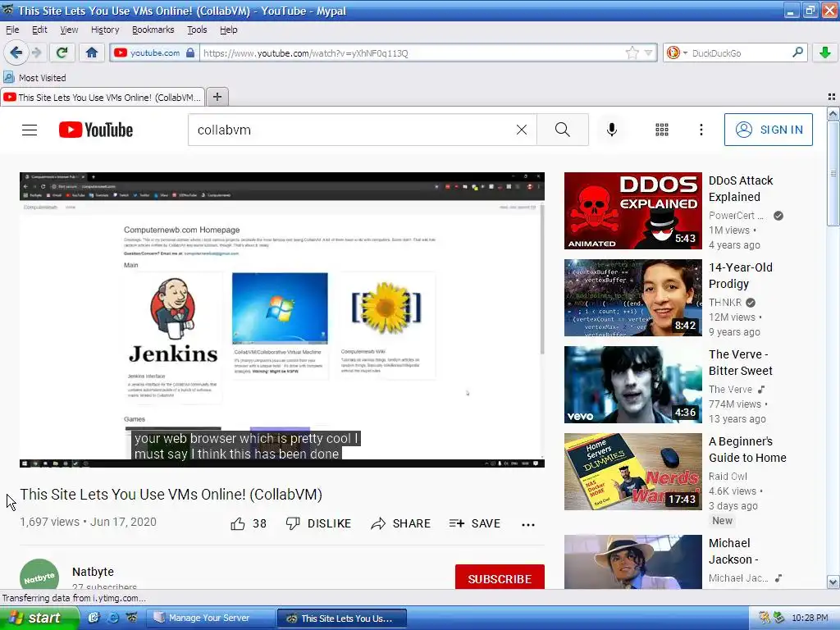Bookmark this page with the star icon
Screen dimensions: 840x630
[632, 53]
